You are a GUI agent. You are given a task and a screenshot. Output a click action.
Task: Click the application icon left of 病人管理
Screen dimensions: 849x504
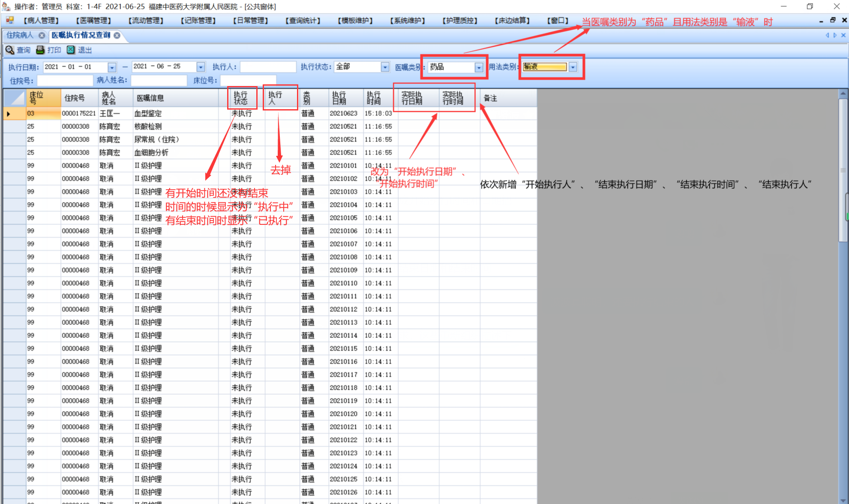pyautogui.click(x=9, y=20)
